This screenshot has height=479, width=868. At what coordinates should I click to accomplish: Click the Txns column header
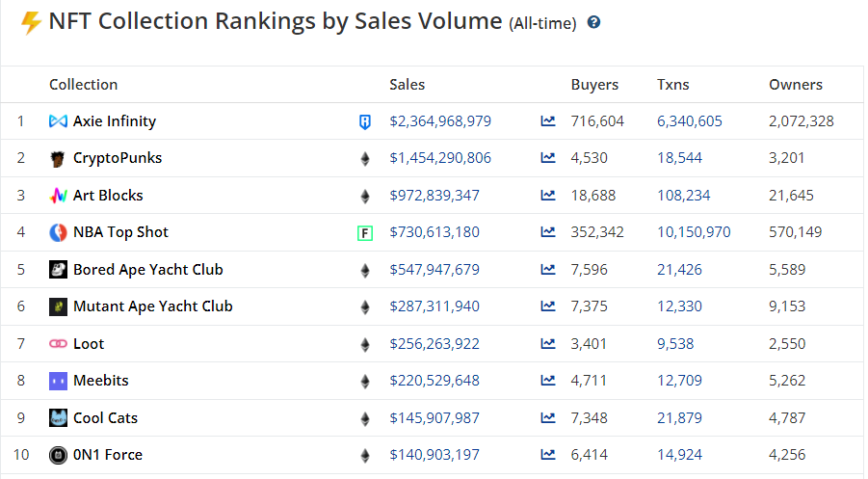[x=672, y=85]
